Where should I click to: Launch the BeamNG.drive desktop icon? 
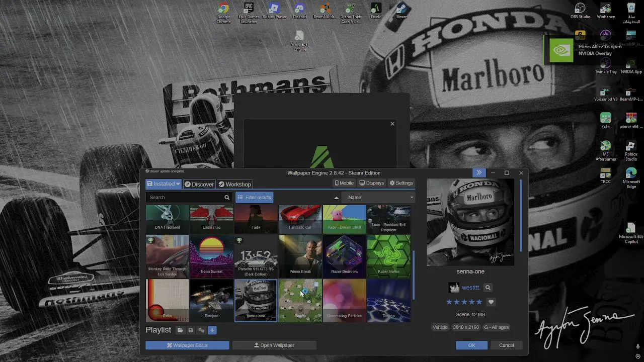click(325, 12)
